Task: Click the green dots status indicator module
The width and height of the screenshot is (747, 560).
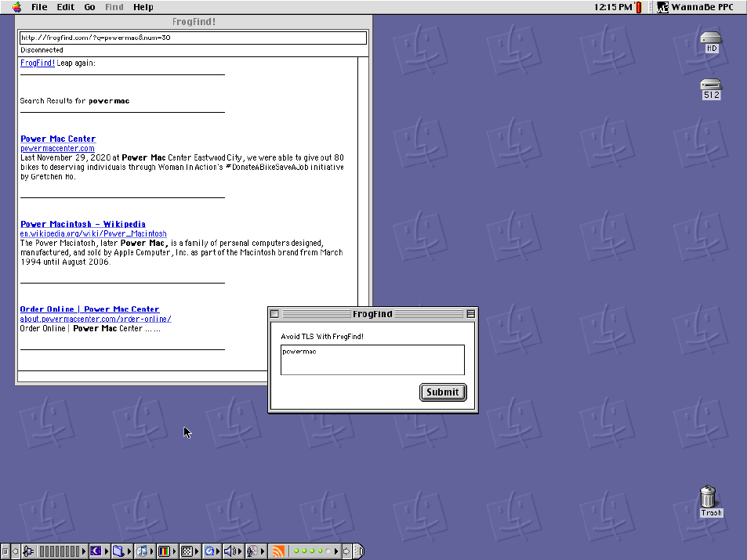Action: (312, 551)
